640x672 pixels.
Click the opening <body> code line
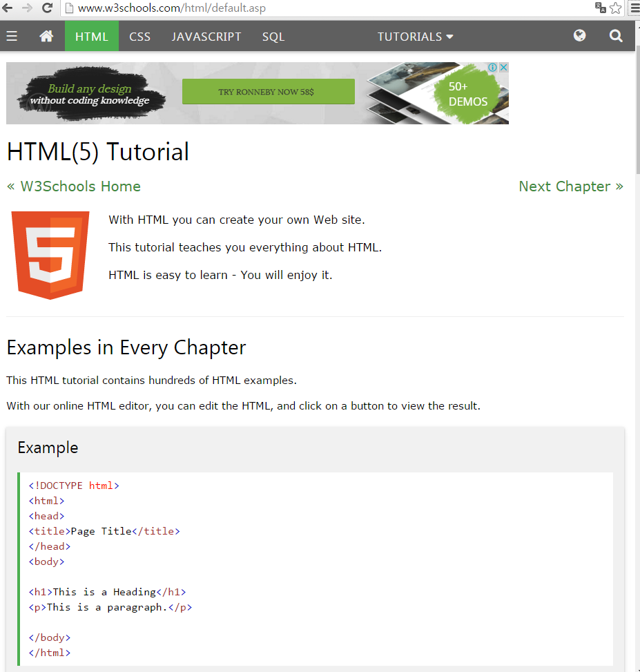[x=46, y=562]
